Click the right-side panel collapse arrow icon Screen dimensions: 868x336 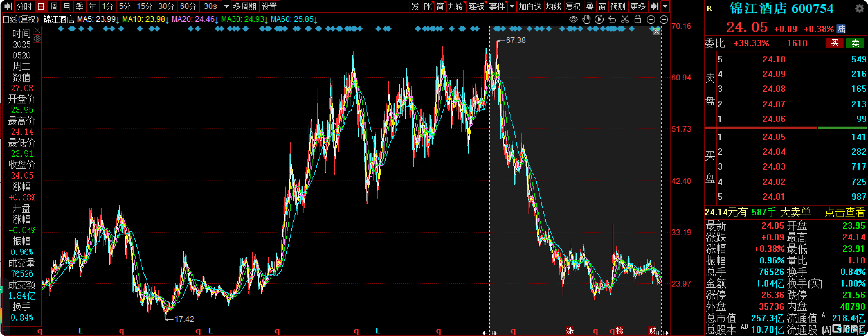654,6
